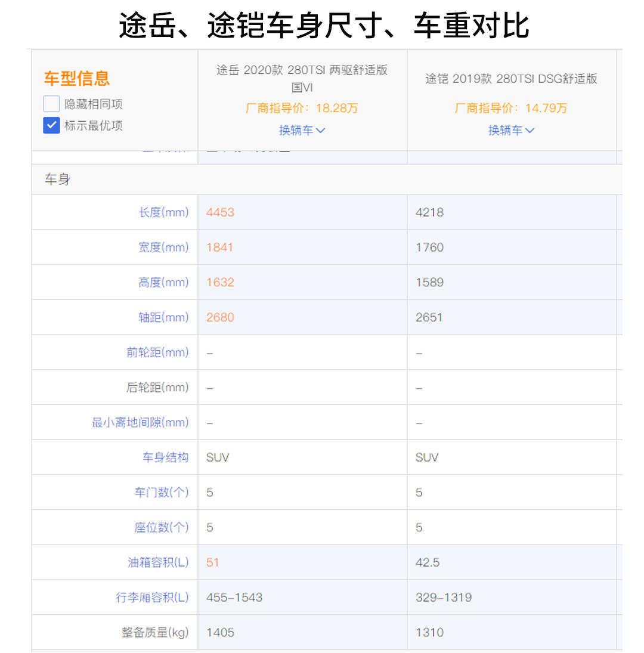
Task: Click the 轴距(mm) row label
Action: (x=163, y=317)
